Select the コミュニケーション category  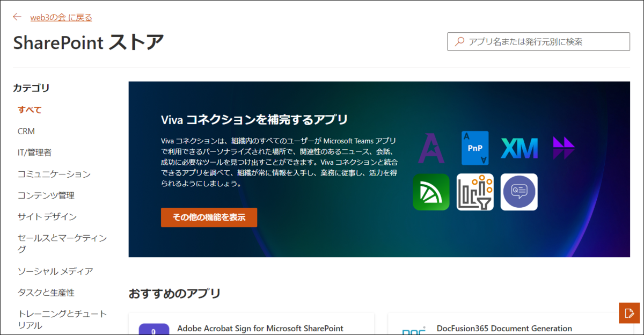click(54, 174)
